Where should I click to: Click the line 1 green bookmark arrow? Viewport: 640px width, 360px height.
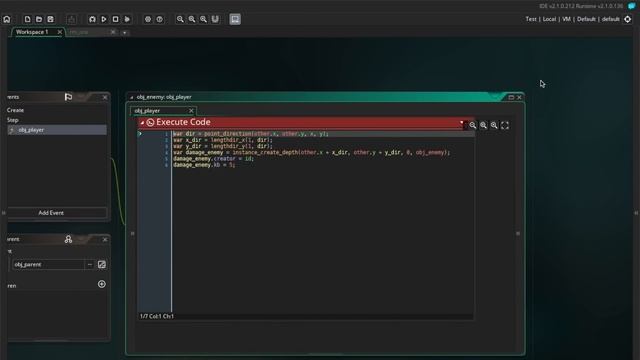(x=140, y=133)
